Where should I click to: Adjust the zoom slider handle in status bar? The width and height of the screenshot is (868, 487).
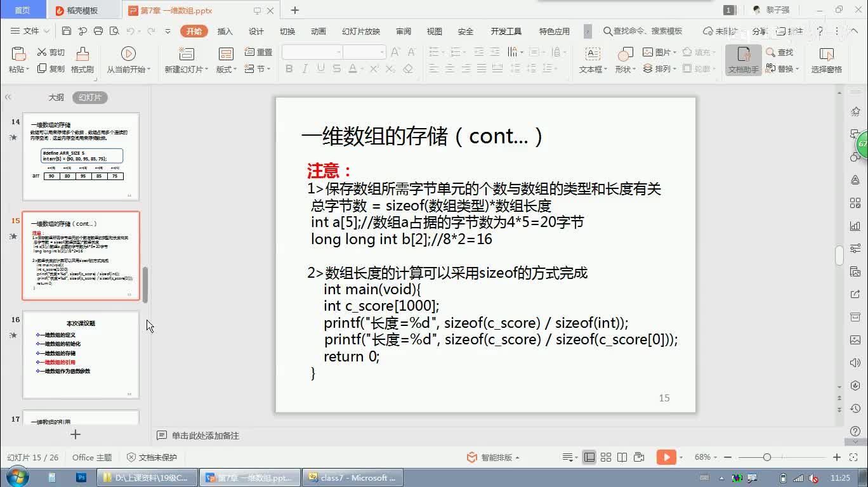coord(766,457)
